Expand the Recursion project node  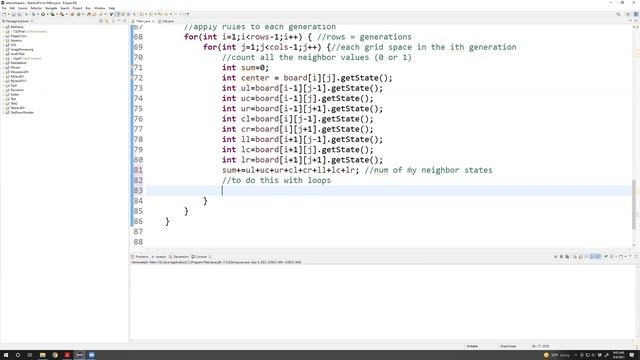click(x=3, y=90)
